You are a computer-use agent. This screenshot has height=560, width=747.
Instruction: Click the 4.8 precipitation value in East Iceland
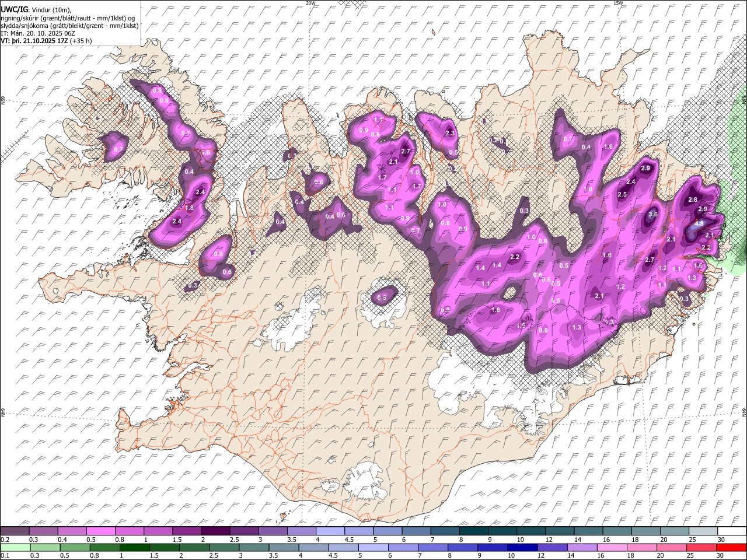pos(699,223)
